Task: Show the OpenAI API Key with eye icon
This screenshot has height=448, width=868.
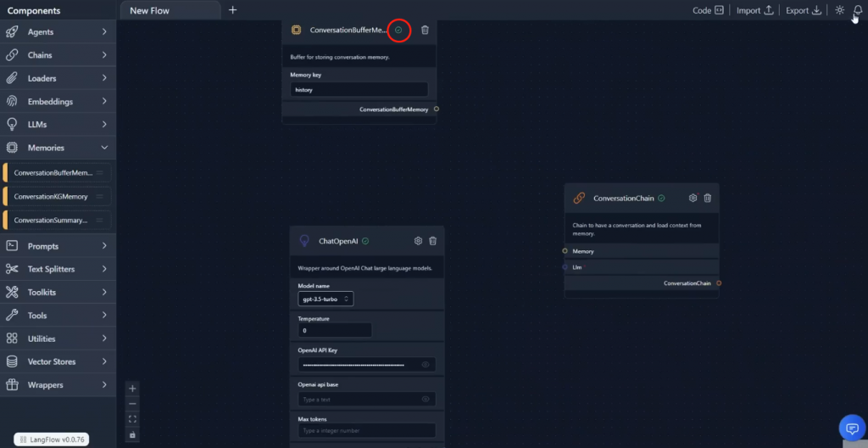Action: [426, 365]
